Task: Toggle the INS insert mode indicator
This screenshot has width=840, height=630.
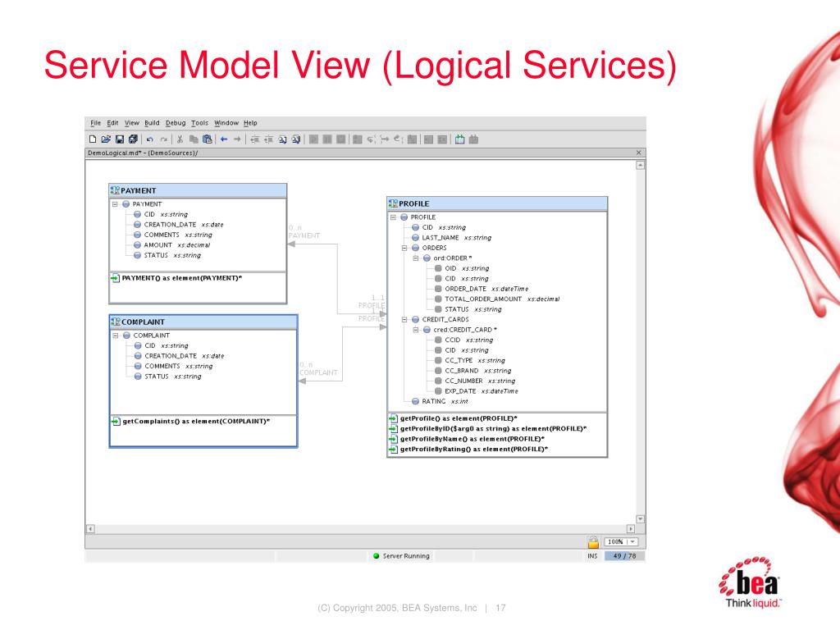Action: (x=592, y=556)
